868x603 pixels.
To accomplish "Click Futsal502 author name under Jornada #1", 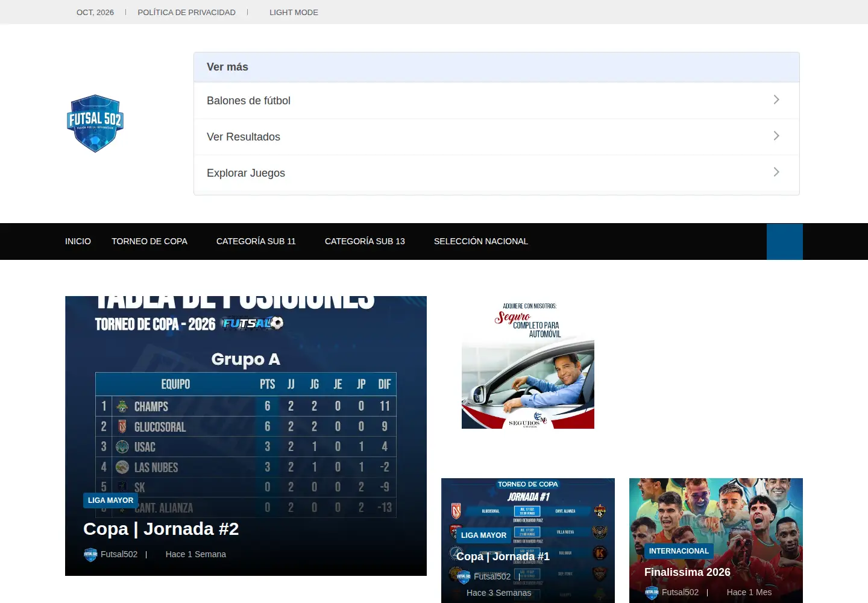I will [492, 576].
